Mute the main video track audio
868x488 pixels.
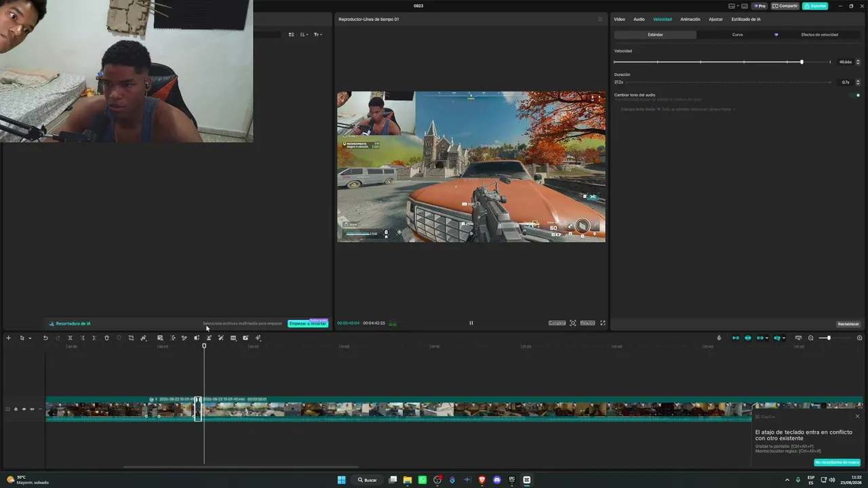point(32,409)
